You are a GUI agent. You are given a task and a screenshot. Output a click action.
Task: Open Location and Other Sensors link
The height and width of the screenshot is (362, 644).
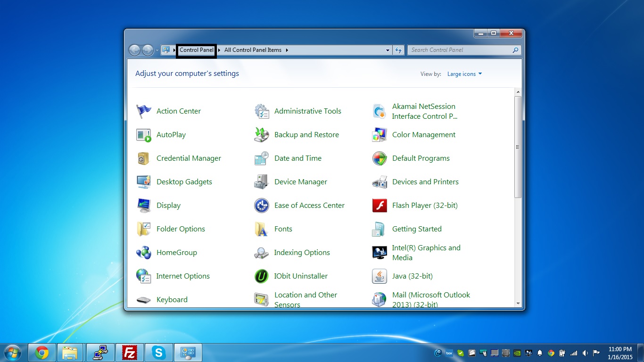(305, 300)
